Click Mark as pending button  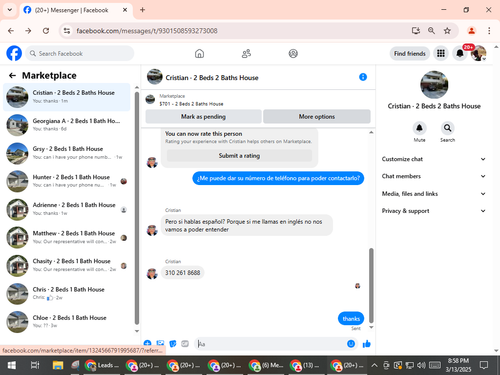[203, 117]
